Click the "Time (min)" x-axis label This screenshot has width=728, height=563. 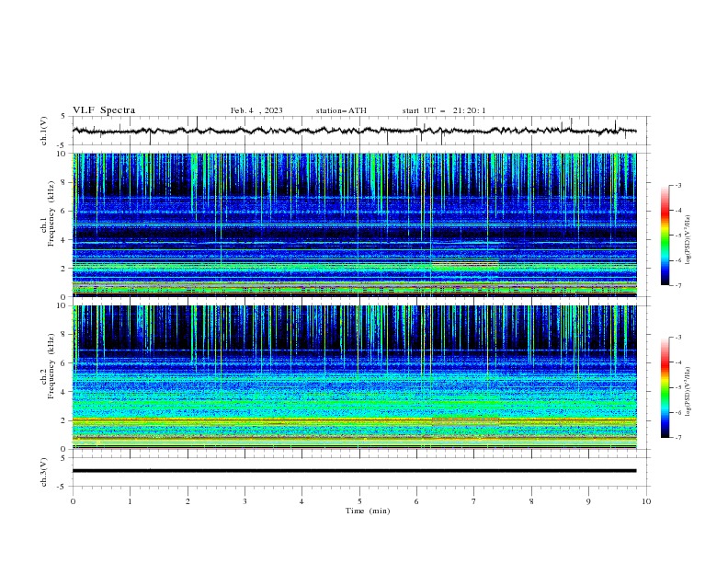368,511
